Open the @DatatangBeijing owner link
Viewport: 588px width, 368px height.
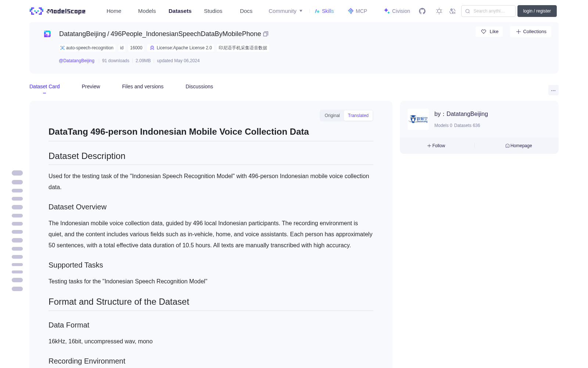pyautogui.click(x=76, y=61)
